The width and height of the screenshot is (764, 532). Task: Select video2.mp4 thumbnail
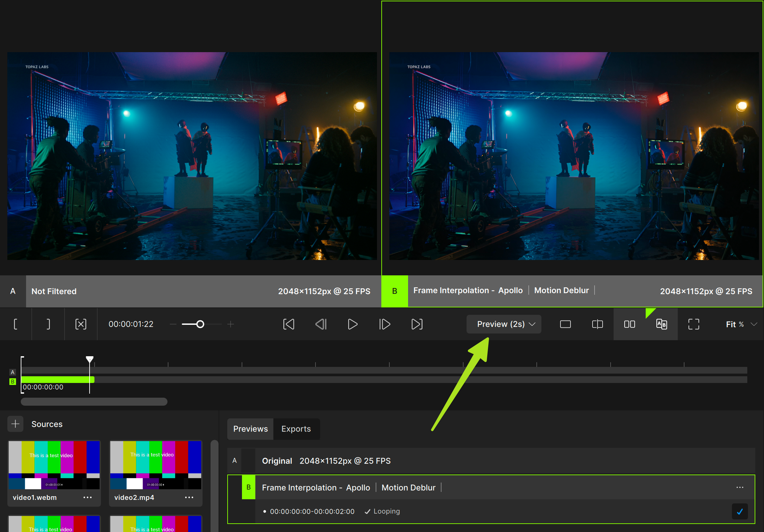(x=156, y=465)
